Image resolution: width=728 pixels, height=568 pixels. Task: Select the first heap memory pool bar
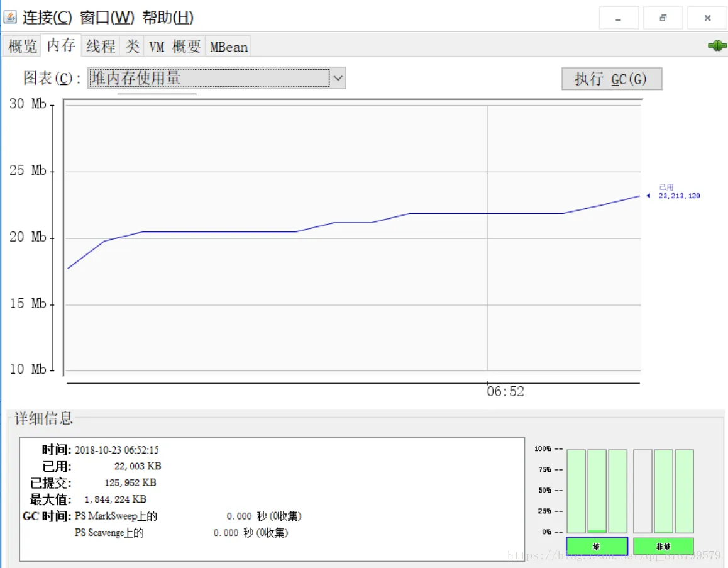576,491
